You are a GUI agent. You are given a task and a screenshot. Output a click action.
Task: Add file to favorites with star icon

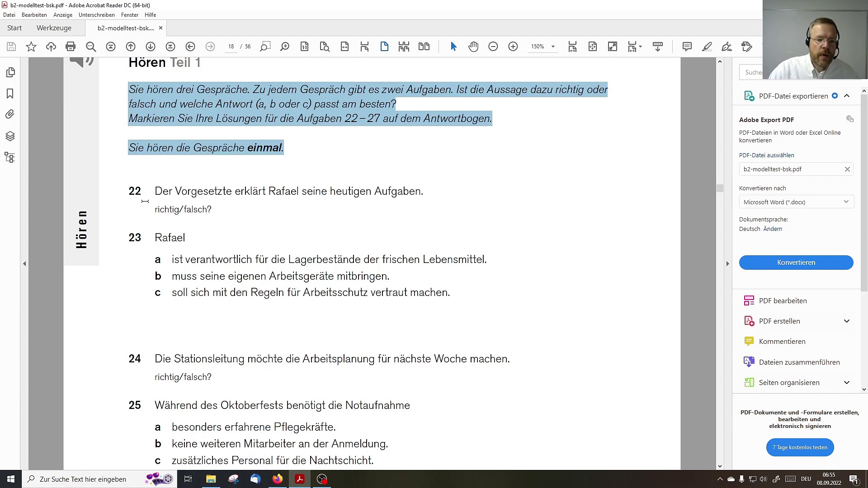click(31, 47)
